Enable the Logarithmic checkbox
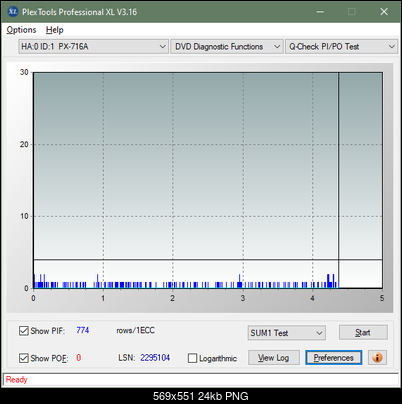The height and width of the screenshot is (404, 402). pos(192,358)
